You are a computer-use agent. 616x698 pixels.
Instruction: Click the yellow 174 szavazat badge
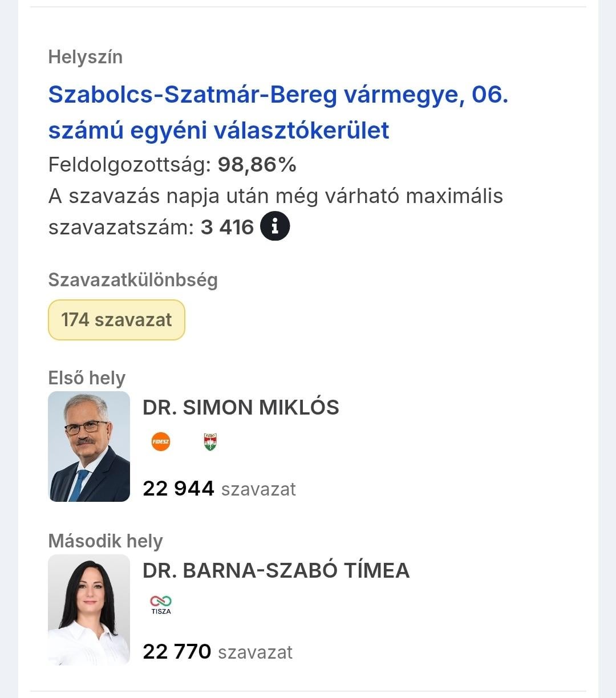tap(116, 320)
